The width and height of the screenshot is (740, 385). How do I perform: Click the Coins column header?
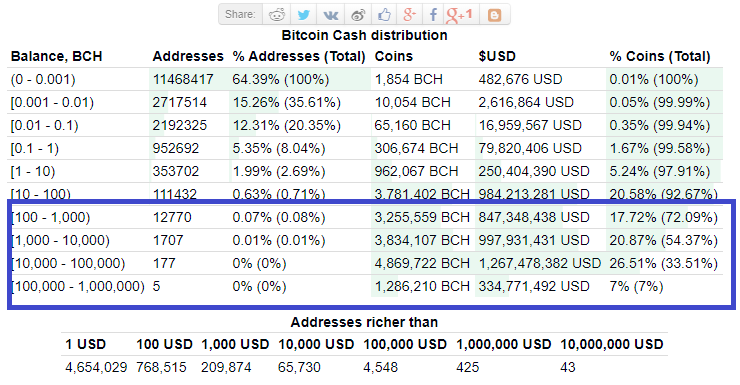tap(394, 56)
